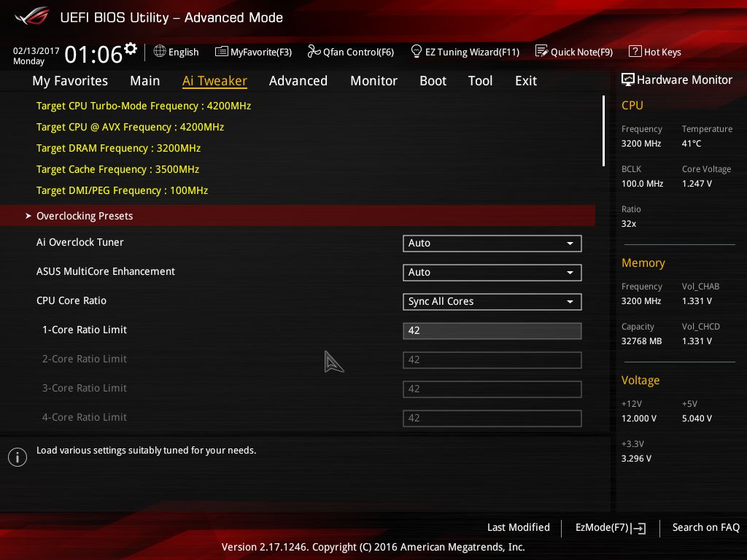Click the info circle icon
The image size is (747, 560).
point(18,457)
